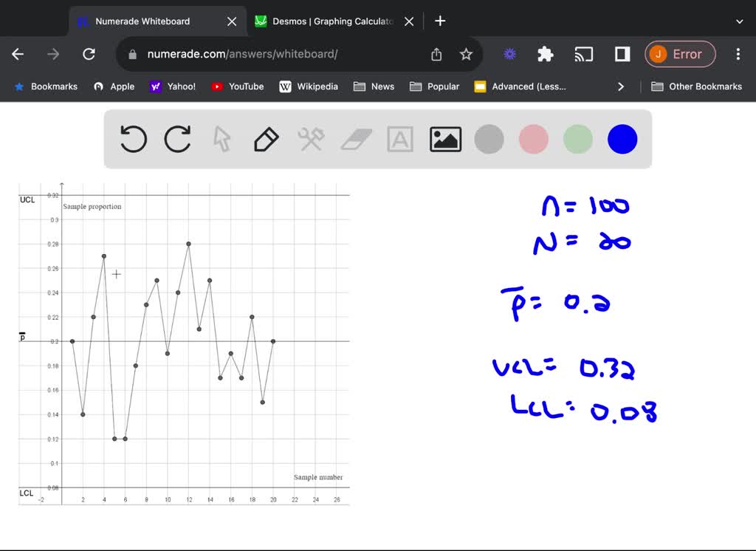This screenshot has width=756, height=551.
Task: Open the Chrome three-dot menu
Action: point(738,54)
